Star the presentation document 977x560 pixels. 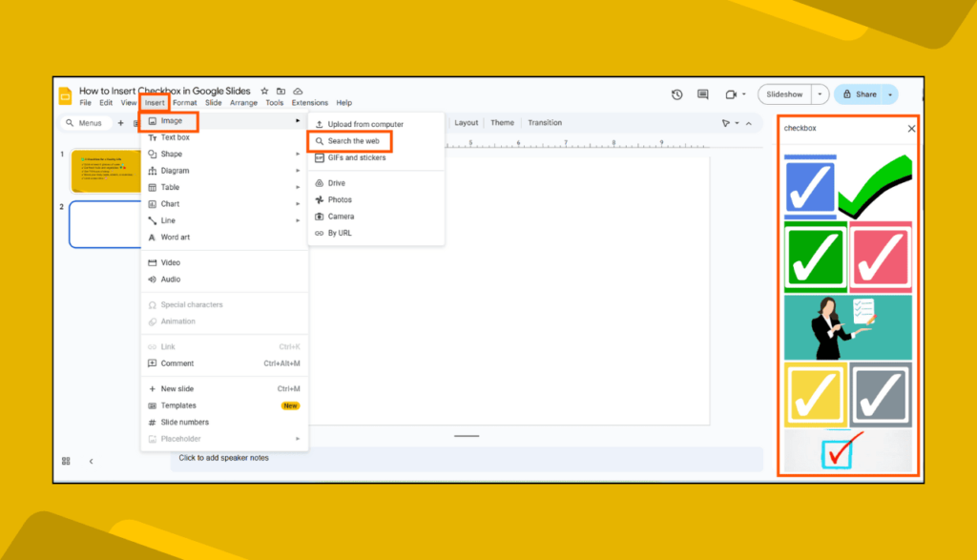point(264,91)
